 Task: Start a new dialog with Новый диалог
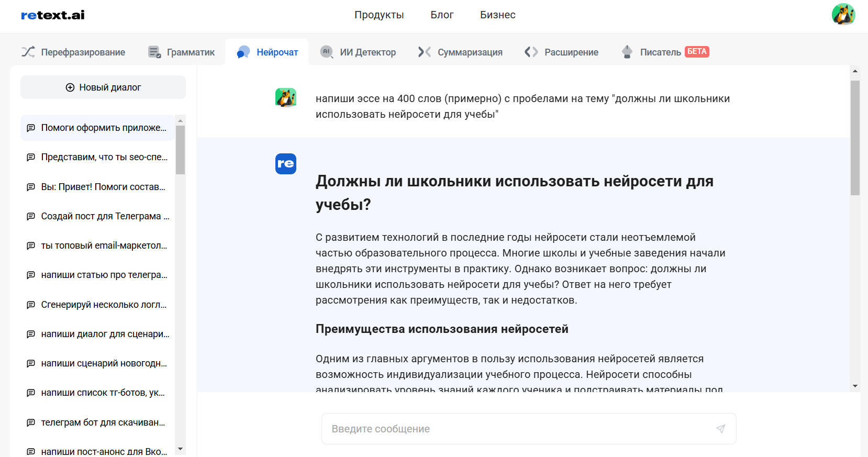(103, 87)
